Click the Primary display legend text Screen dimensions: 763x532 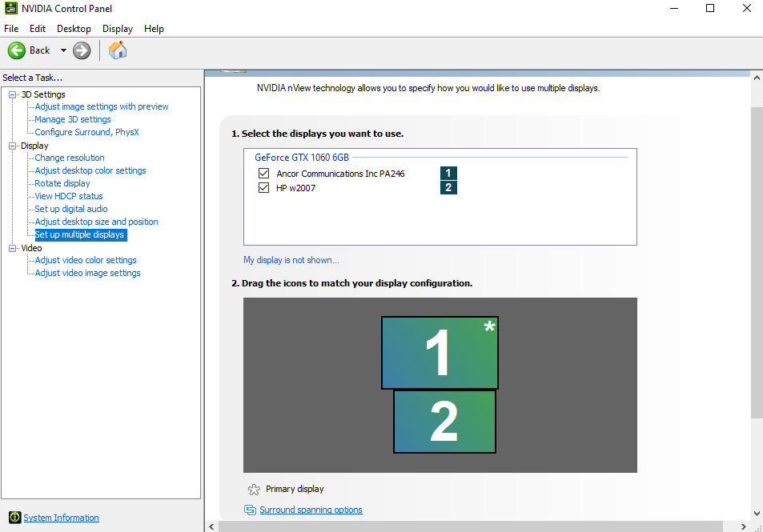295,490
